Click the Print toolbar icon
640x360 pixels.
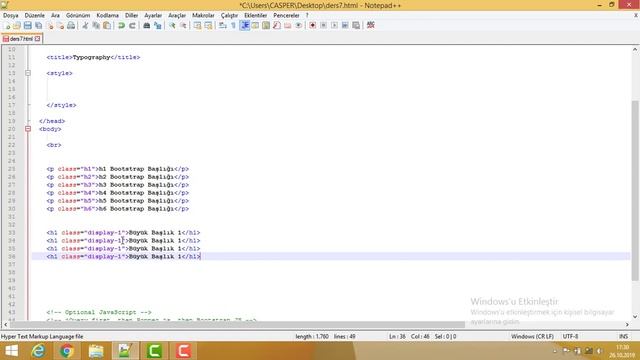click(x=71, y=26)
